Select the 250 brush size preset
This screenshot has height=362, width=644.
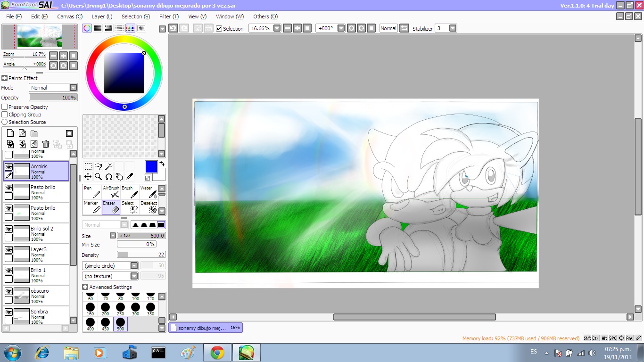tap(120, 309)
